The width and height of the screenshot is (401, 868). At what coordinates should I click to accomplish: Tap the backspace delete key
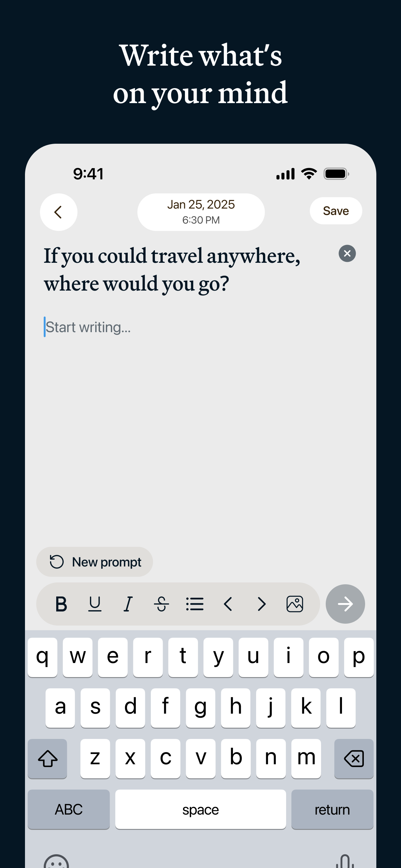click(354, 759)
